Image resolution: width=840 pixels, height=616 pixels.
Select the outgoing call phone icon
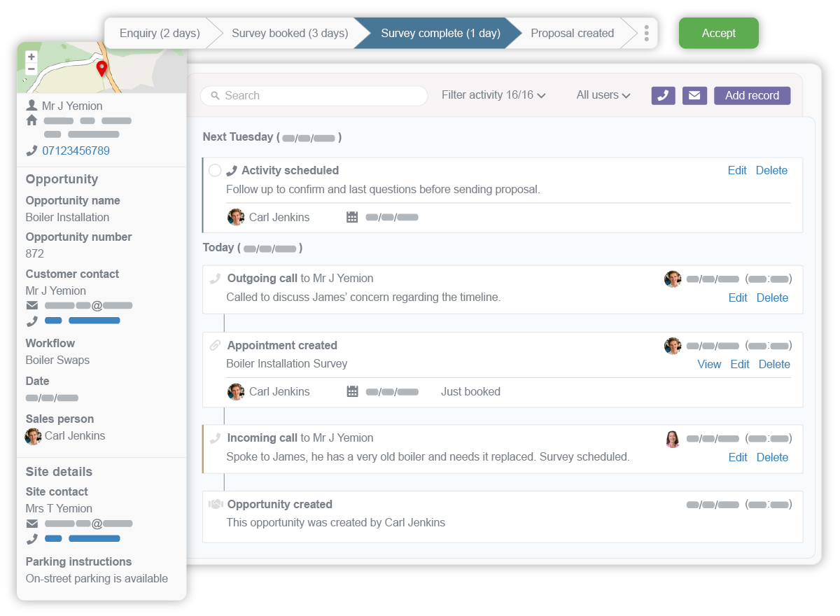216,278
